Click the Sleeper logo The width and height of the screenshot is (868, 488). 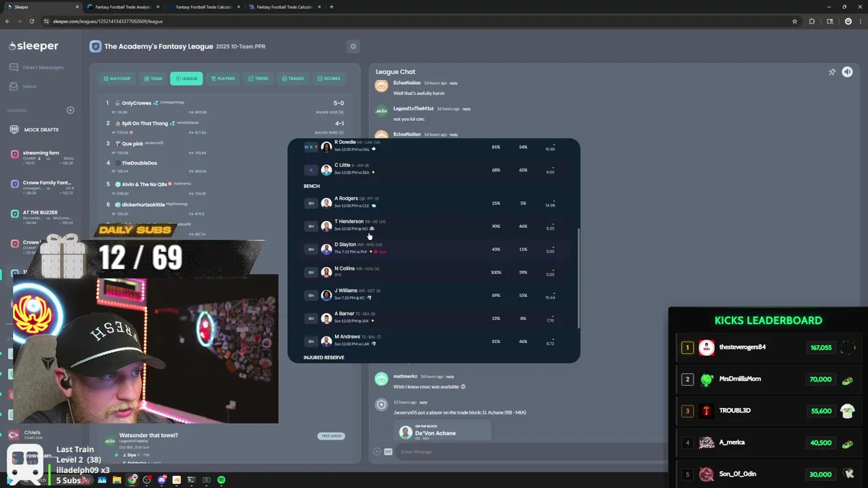pos(34,46)
